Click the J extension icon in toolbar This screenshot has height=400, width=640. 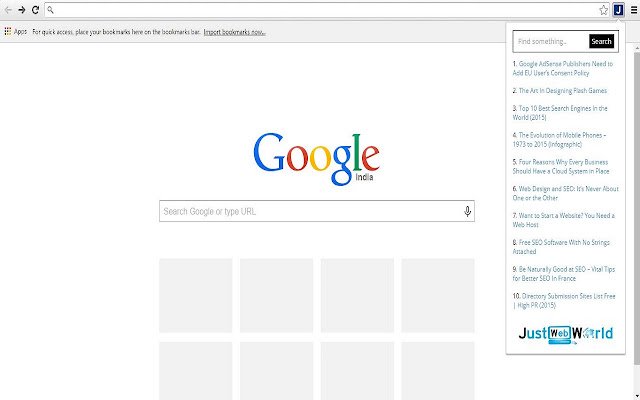click(x=618, y=10)
